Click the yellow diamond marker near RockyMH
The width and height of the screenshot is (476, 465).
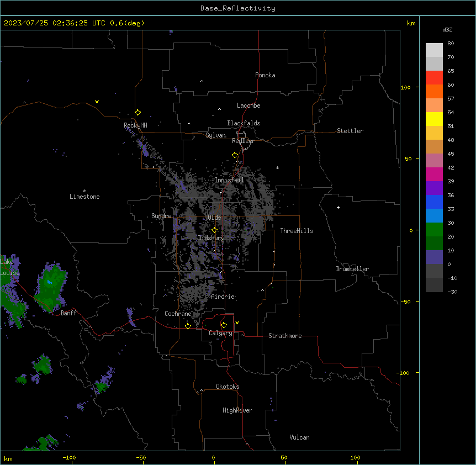click(138, 113)
